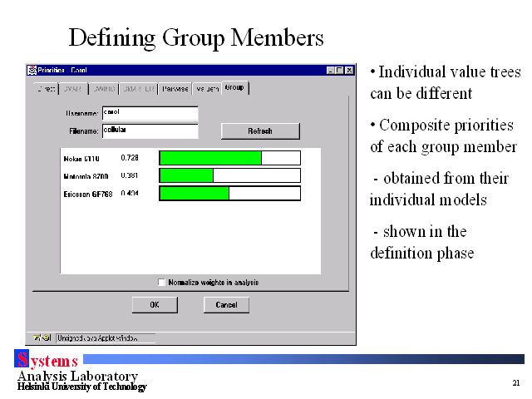Switch to the Pairwise tab
The width and height of the screenshot is (532, 399).
[175, 88]
